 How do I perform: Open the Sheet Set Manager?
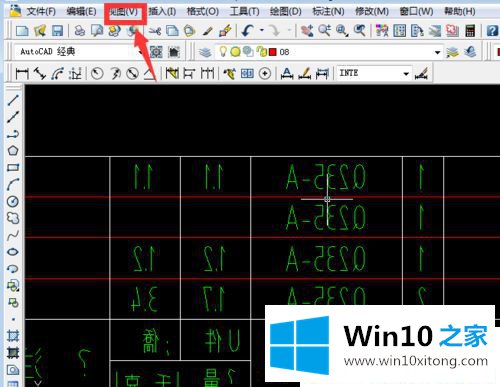(x=435, y=31)
